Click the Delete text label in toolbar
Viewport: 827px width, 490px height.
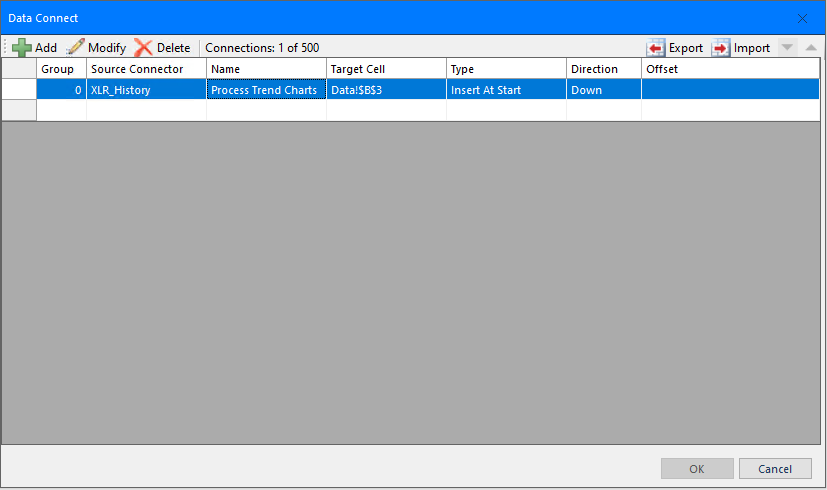pyautogui.click(x=174, y=48)
